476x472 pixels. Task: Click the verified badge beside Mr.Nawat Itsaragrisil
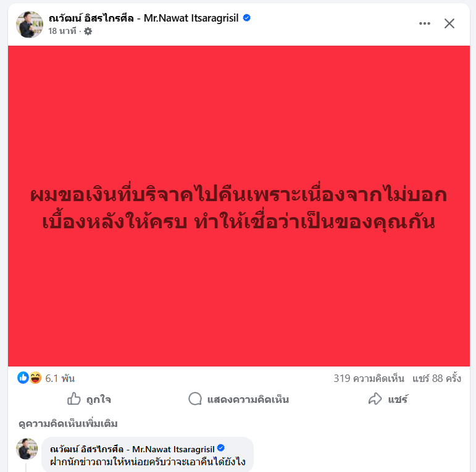(247, 18)
